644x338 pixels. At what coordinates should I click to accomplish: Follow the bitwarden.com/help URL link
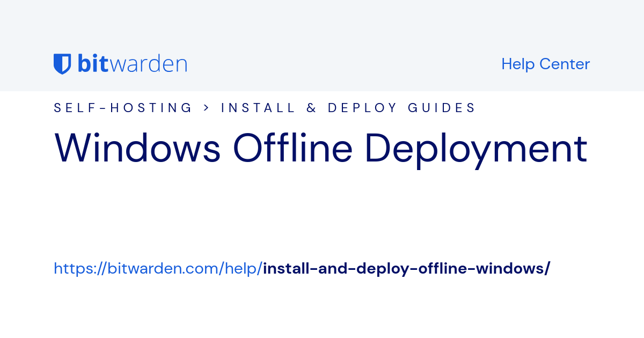(157, 268)
